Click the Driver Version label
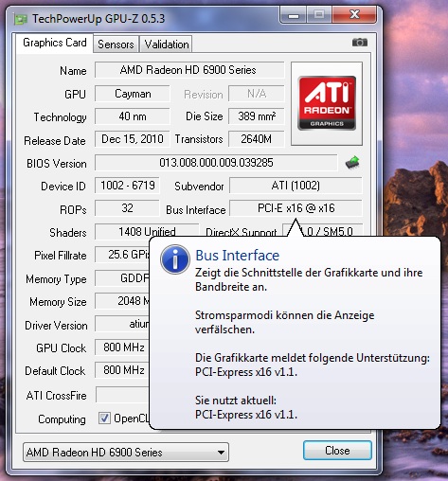448x481 pixels. click(x=56, y=326)
